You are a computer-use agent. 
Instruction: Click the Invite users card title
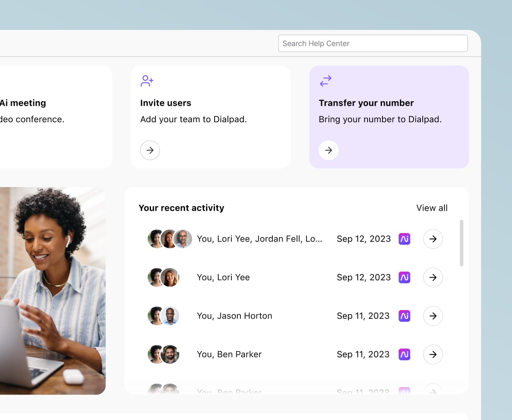(166, 103)
